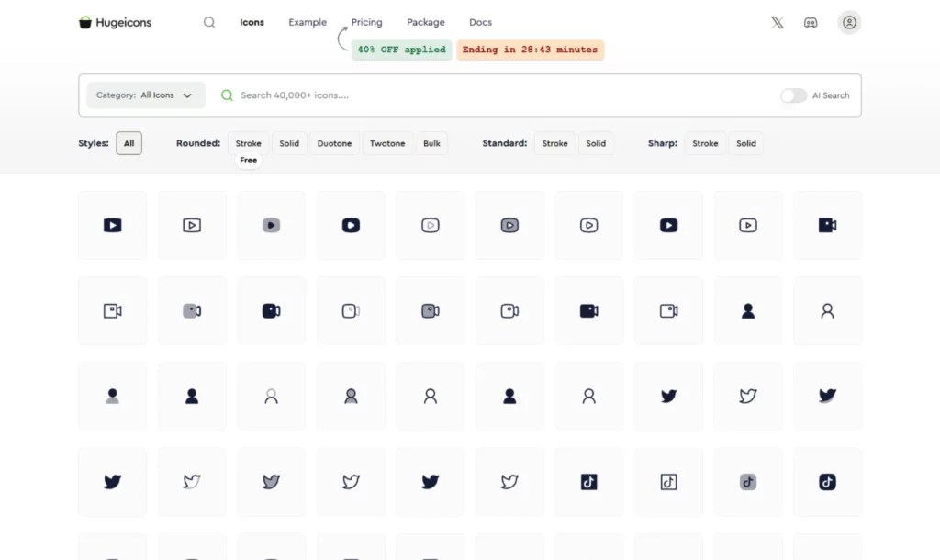Select the gray-filled outlined Twitter bird icon
Screen dimensions: 940x560
(271, 481)
